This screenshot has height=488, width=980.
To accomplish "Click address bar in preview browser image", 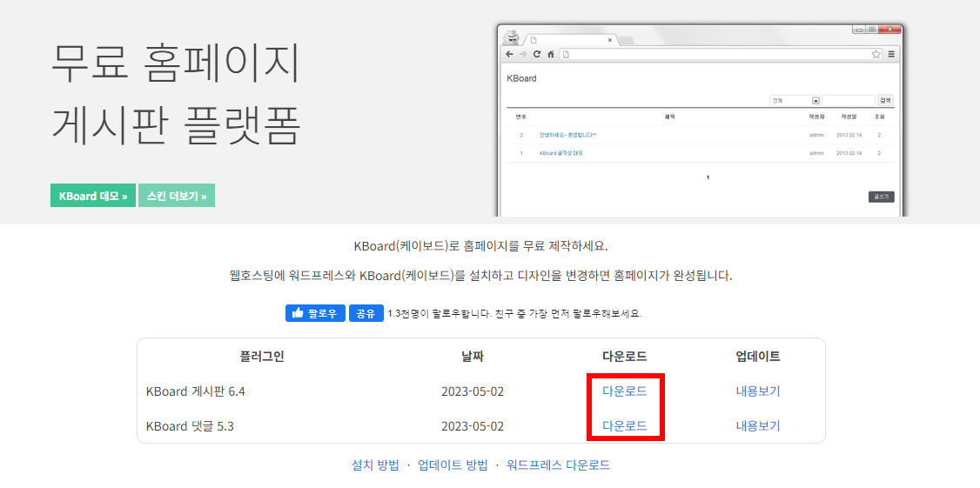I will pos(721,54).
